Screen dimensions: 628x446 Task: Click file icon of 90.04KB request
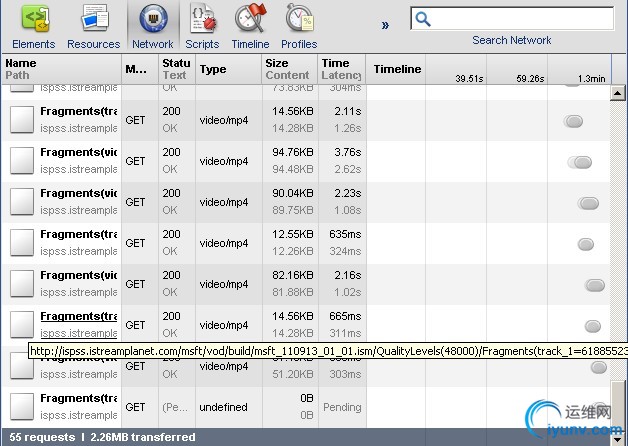click(22, 202)
